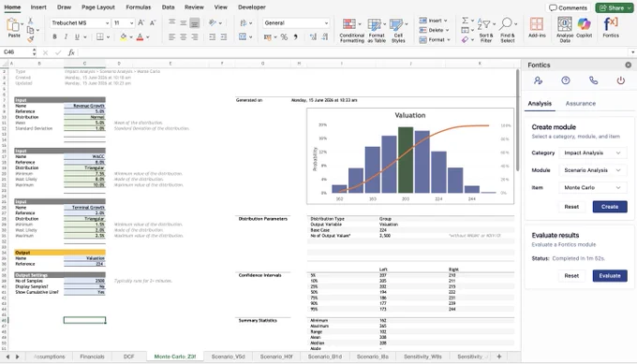Click the fx insert function icon
Image resolution: width=637 pixels, height=364 pixels.
tap(71, 52)
